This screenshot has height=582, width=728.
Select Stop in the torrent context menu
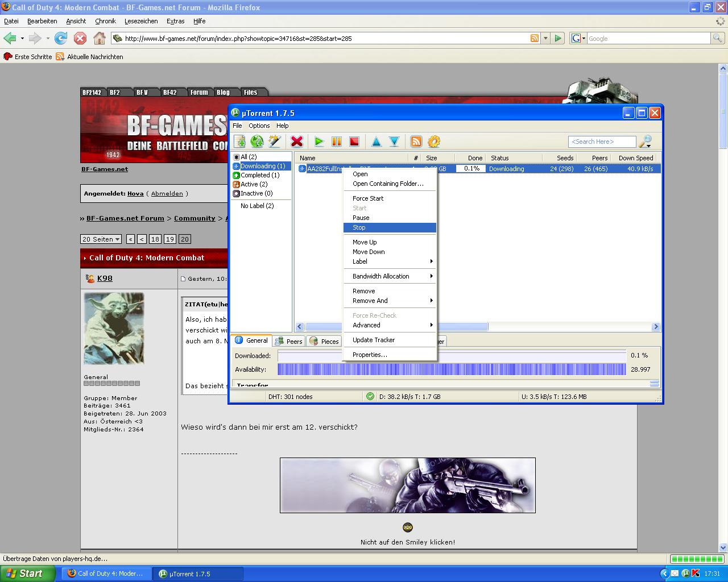(x=390, y=227)
